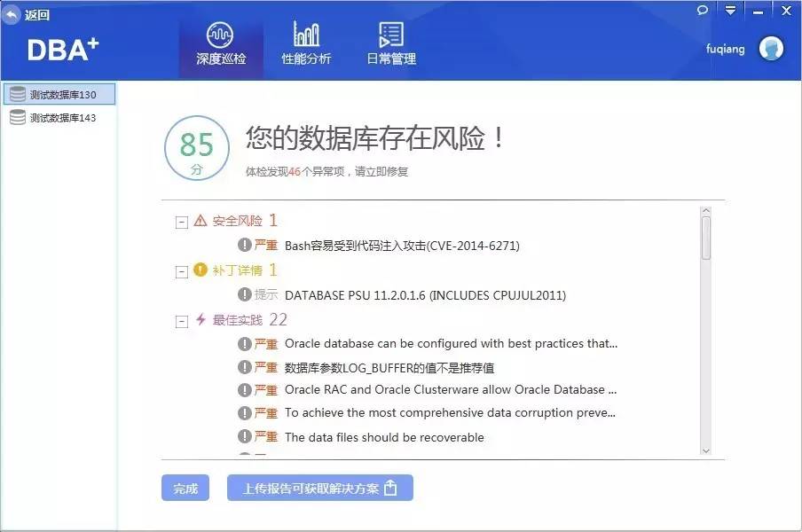Collapse the 最佳实践 section

[181, 319]
